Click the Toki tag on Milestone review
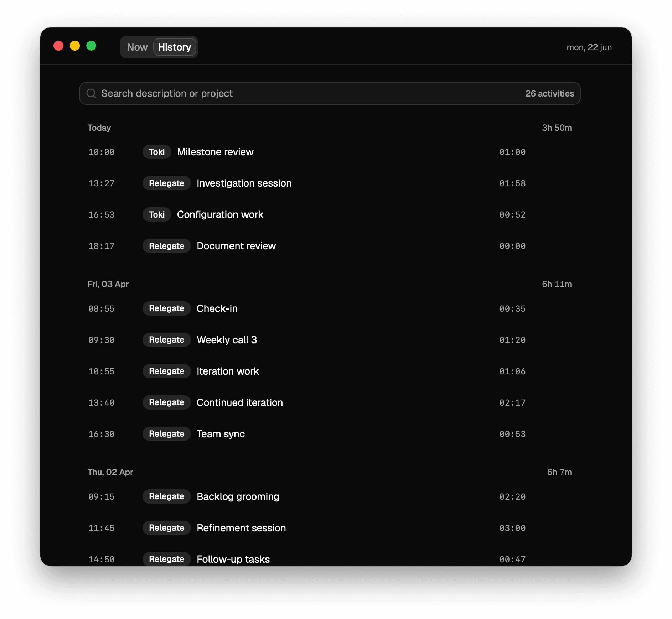The image size is (672, 619). [x=157, y=152]
